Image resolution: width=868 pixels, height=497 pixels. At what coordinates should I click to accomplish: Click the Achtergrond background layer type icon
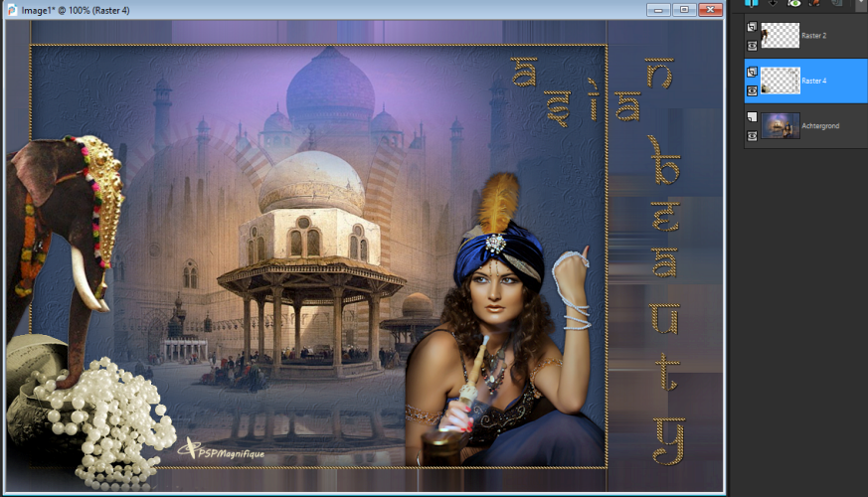[x=752, y=117]
